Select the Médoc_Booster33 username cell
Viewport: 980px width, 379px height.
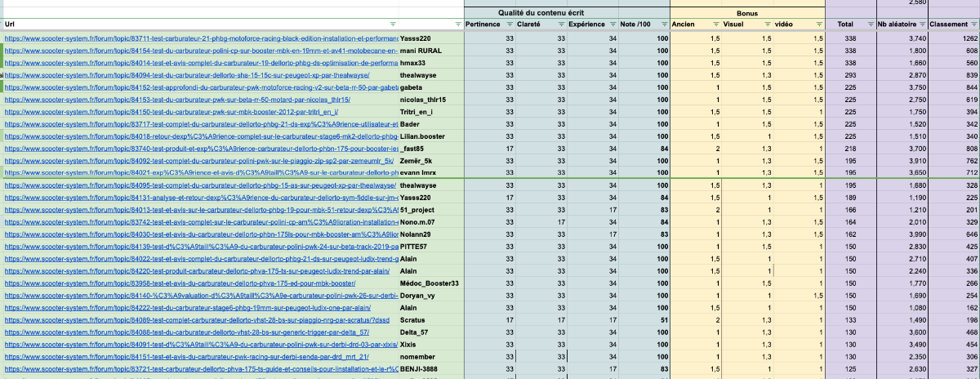click(x=430, y=283)
